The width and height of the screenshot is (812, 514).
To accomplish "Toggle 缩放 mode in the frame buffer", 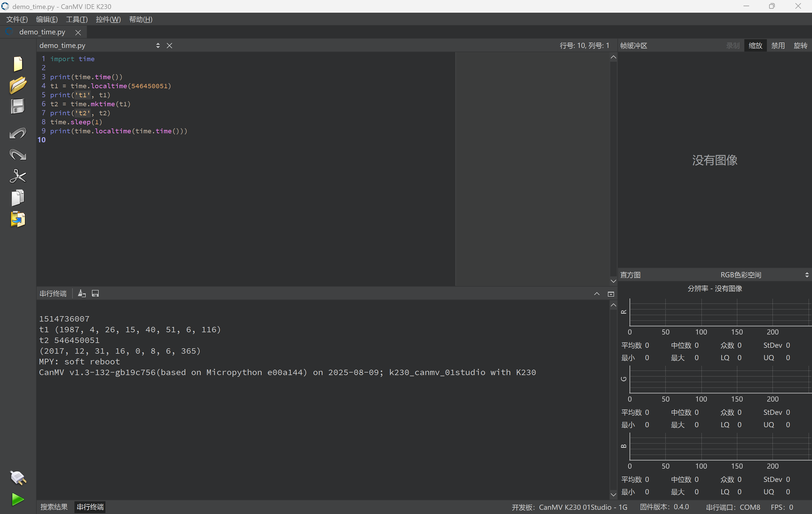I will pyautogui.click(x=755, y=45).
